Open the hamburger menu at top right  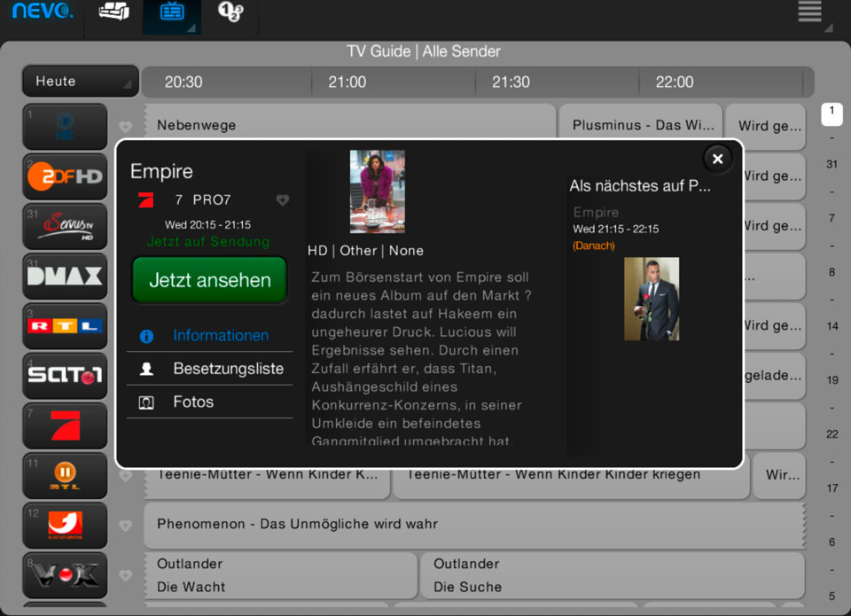click(x=809, y=12)
